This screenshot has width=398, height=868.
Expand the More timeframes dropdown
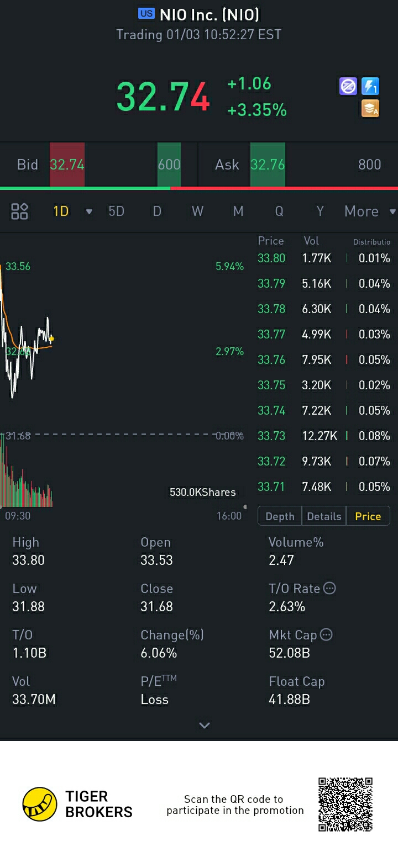pos(392,211)
